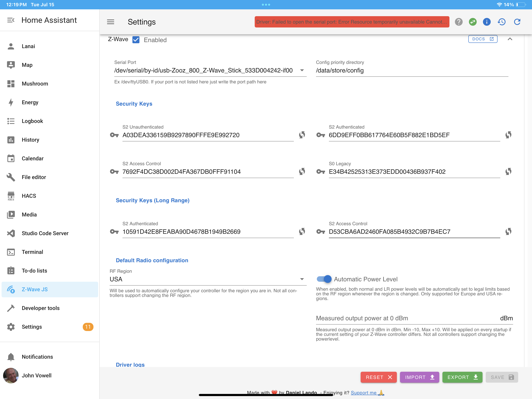Collapse the Z-Wave section chevron
The height and width of the screenshot is (399, 532).
pyautogui.click(x=510, y=39)
